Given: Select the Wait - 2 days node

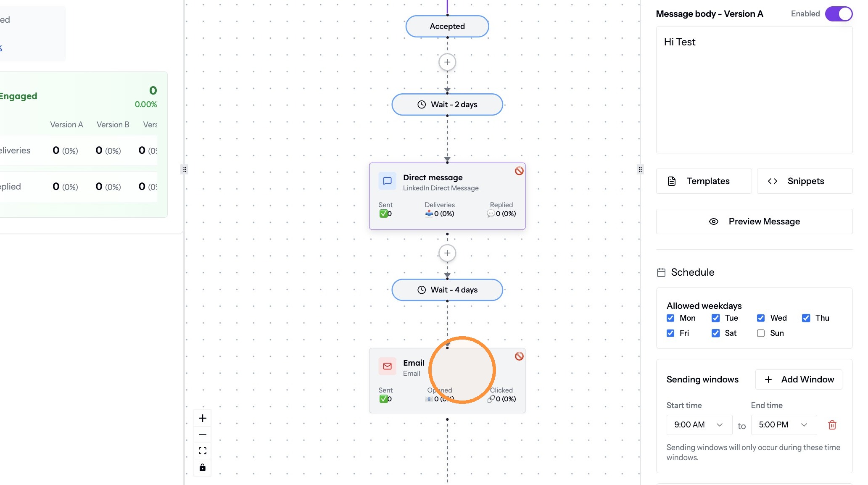Looking at the screenshot, I should coord(447,105).
